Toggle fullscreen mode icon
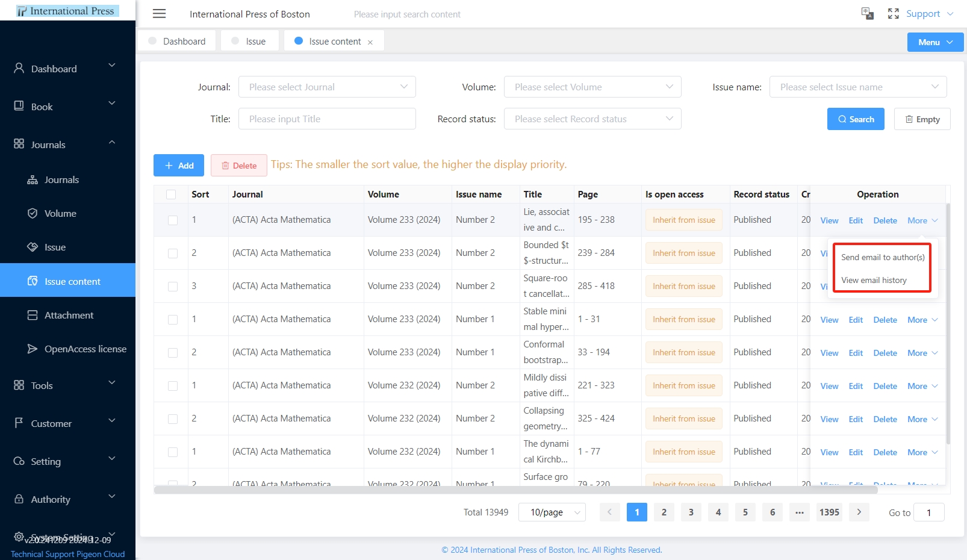Image resolution: width=967 pixels, height=560 pixels. (x=894, y=14)
